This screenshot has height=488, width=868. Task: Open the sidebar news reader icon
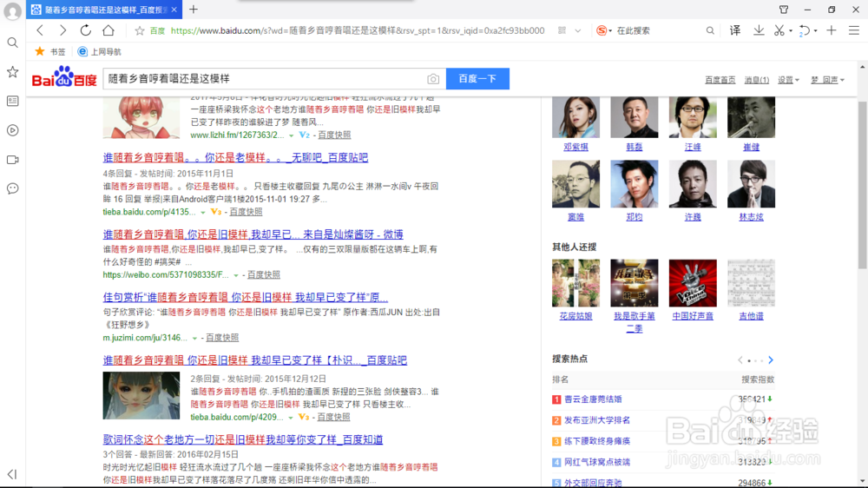(x=12, y=101)
